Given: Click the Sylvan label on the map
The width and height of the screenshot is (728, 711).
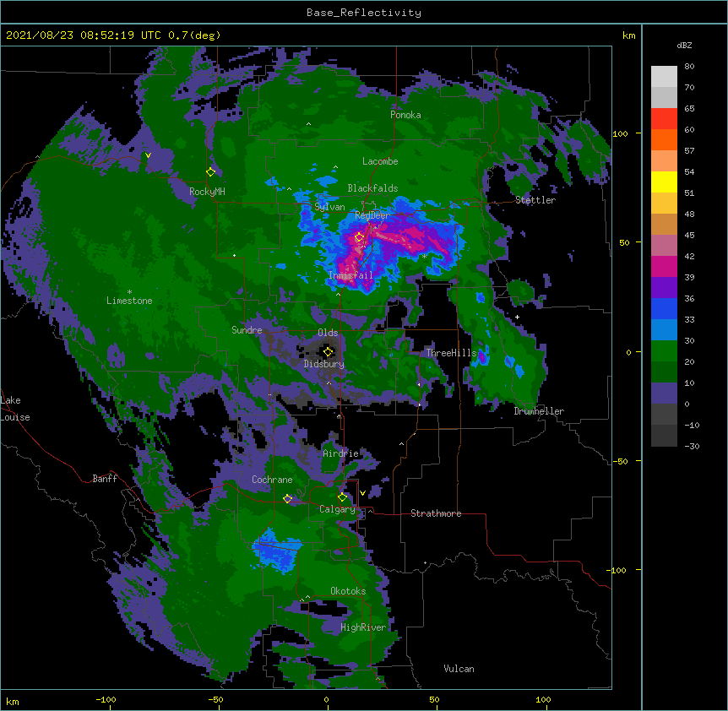Looking at the screenshot, I should pos(329,207).
